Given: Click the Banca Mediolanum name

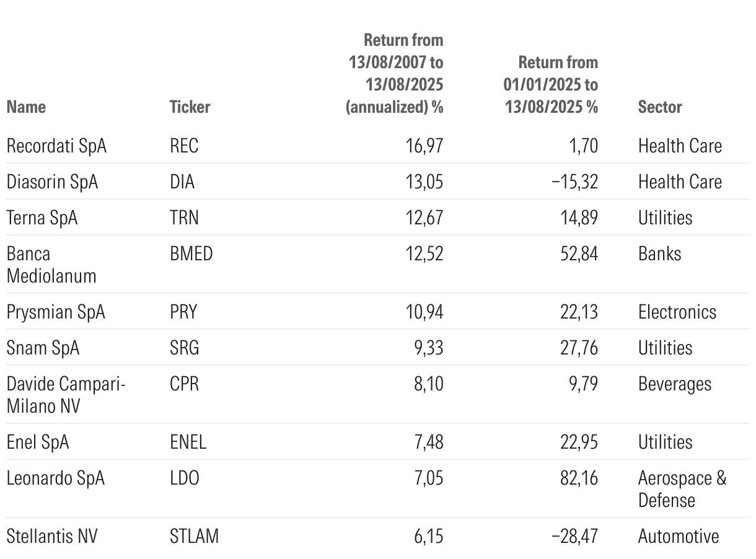Looking at the screenshot, I should coord(51,264).
